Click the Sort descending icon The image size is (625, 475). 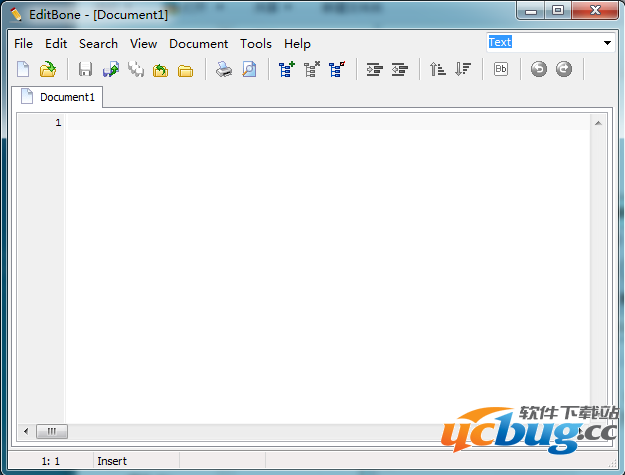coord(463,70)
